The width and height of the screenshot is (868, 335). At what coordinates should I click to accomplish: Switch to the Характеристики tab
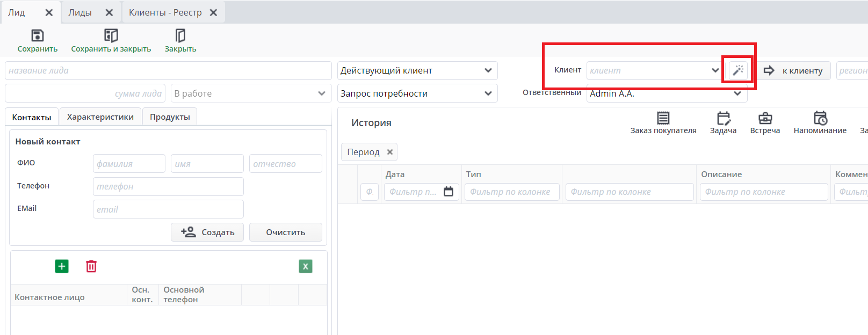[100, 117]
